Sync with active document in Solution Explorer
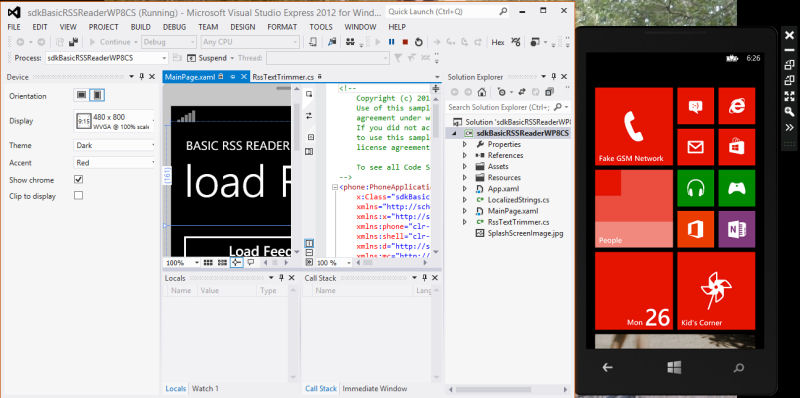Screen dimensions: 800x398 pos(522,92)
